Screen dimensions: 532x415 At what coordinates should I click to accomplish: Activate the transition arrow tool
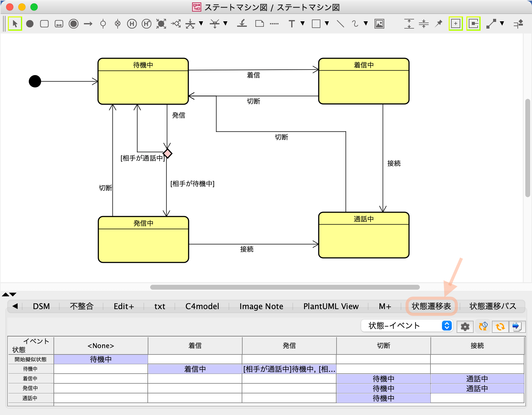coord(88,23)
